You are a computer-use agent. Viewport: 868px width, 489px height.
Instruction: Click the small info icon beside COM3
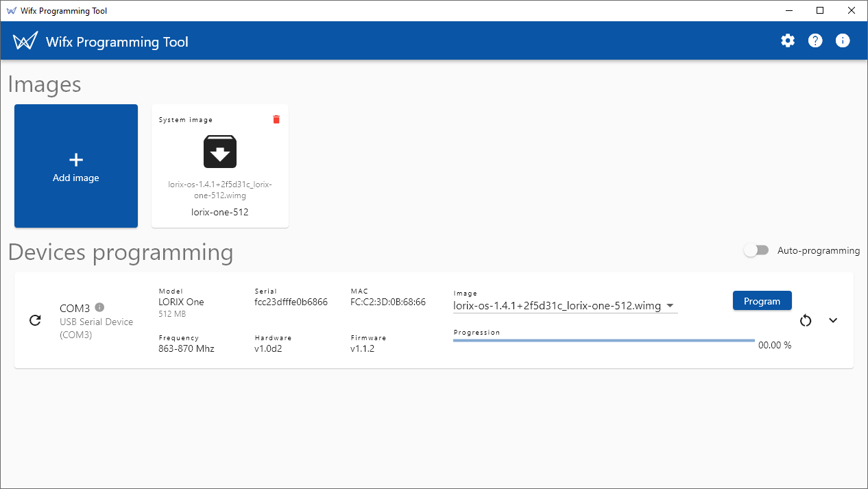pos(99,307)
